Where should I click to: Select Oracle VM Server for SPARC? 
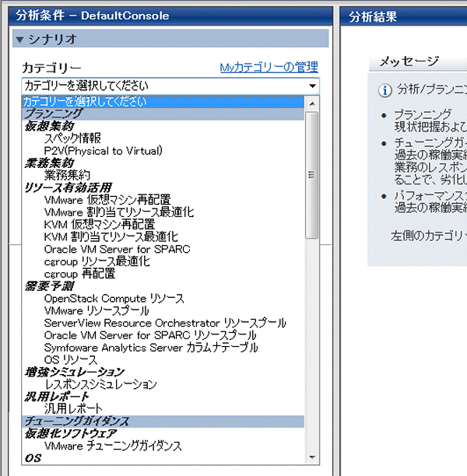coord(117,249)
